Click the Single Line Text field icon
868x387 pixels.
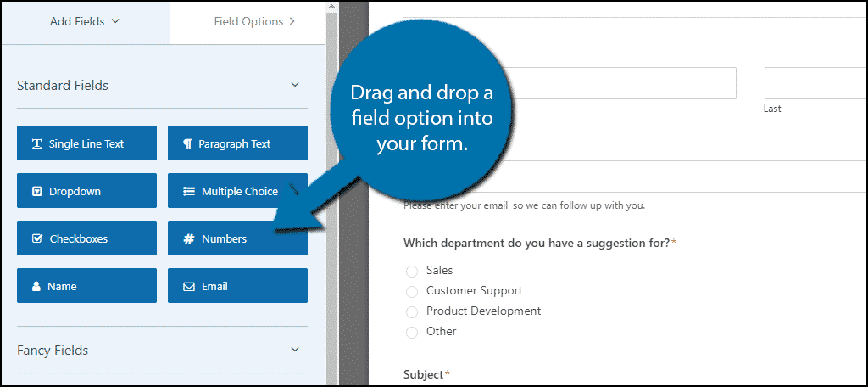[x=37, y=144]
